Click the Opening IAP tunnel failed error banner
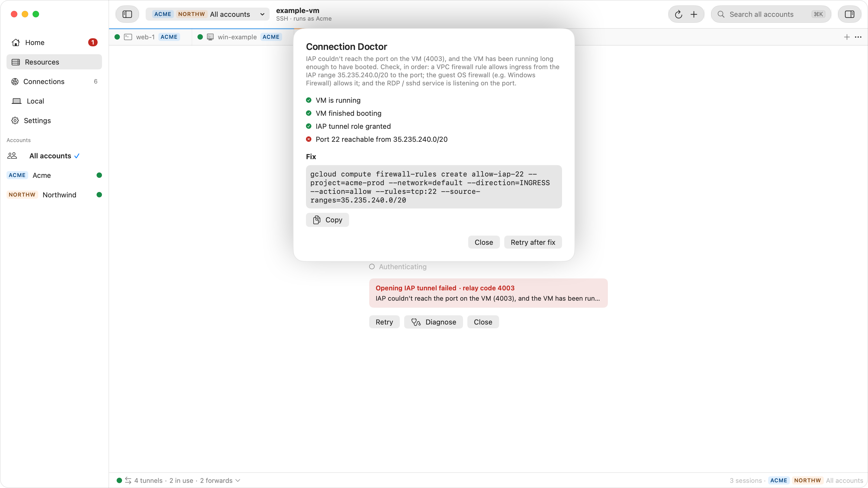The image size is (868, 488). (489, 293)
